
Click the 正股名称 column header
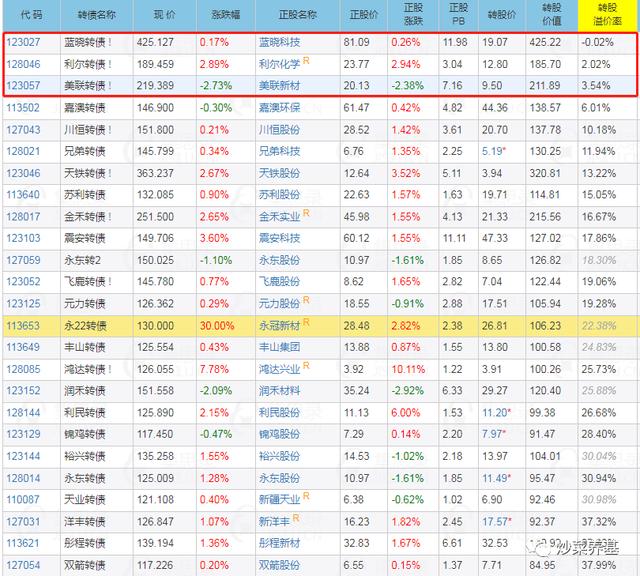(x=298, y=15)
